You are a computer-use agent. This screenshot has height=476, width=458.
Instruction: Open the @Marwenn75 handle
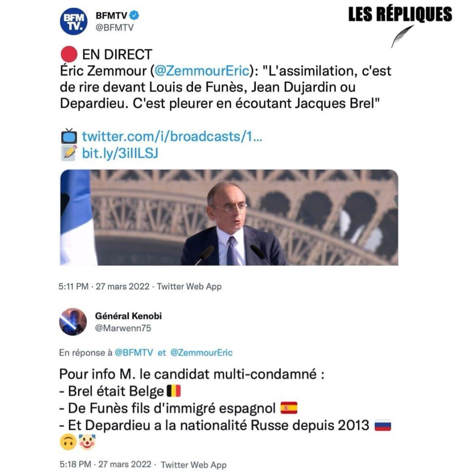[123, 328]
